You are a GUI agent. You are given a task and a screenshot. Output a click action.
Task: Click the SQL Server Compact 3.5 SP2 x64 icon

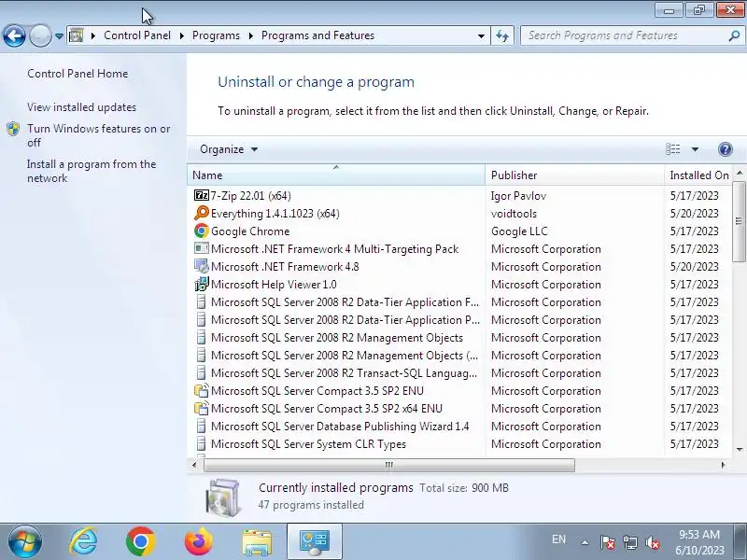202,409
